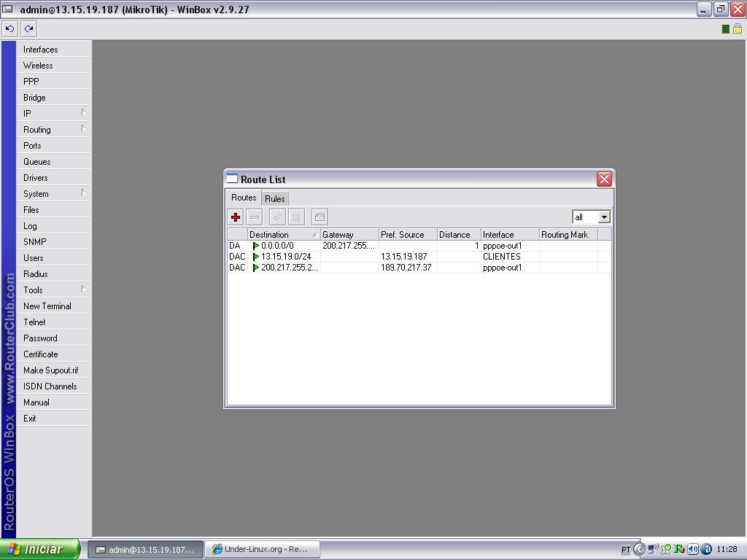
Task: Click the red plus Add route button
Action: point(236,217)
